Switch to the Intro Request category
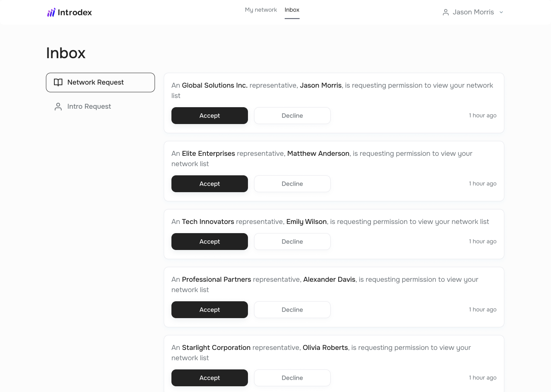 pyautogui.click(x=89, y=107)
